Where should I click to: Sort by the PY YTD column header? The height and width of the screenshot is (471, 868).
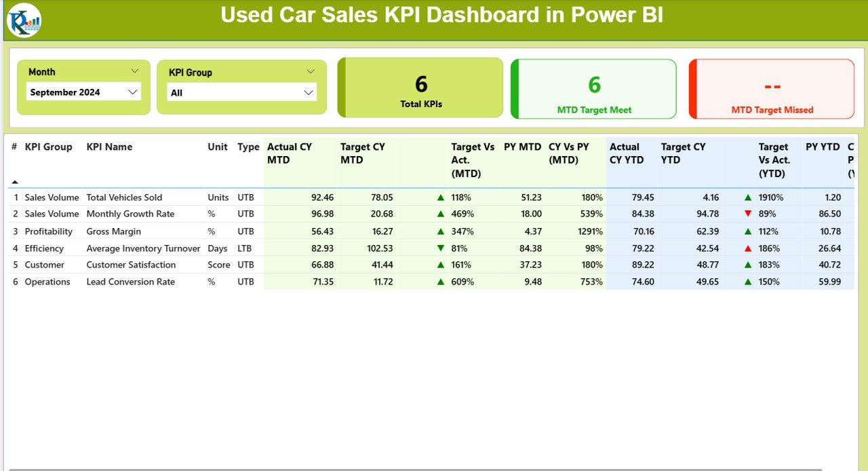click(x=823, y=147)
